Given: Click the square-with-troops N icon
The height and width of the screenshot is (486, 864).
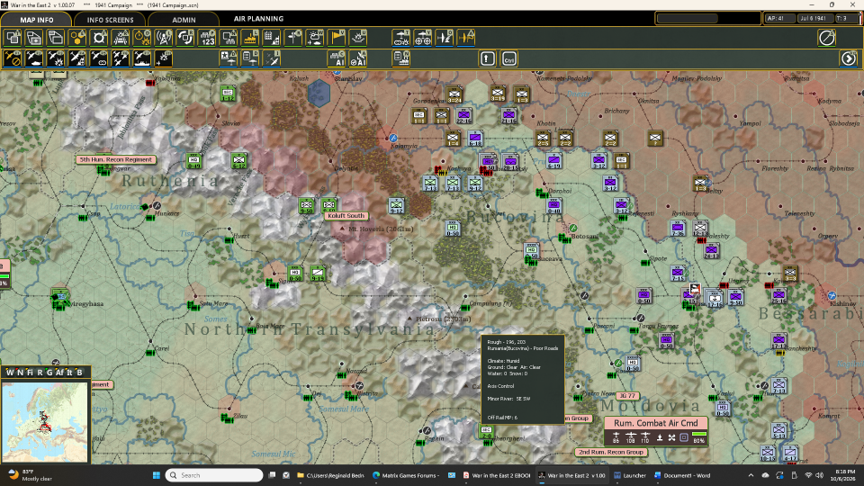Looking at the screenshot, I should coord(229,38).
